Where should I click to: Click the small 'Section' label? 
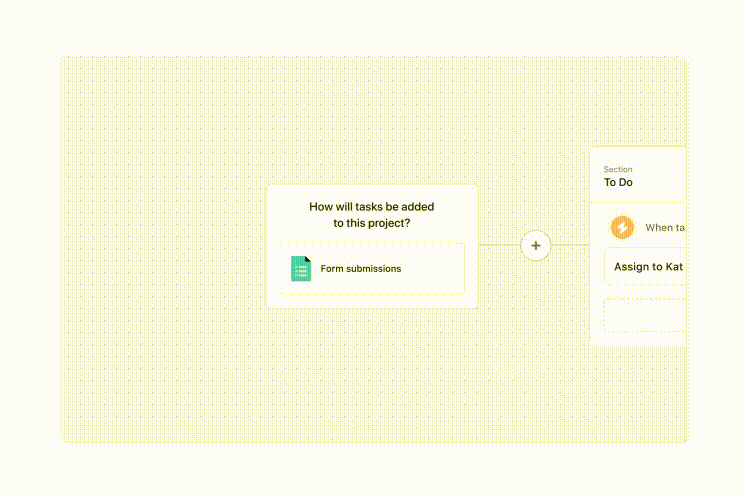tap(618, 170)
